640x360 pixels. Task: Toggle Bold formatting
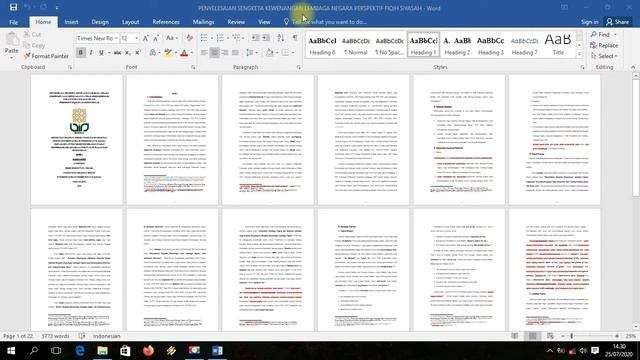pyautogui.click(x=81, y=53)
